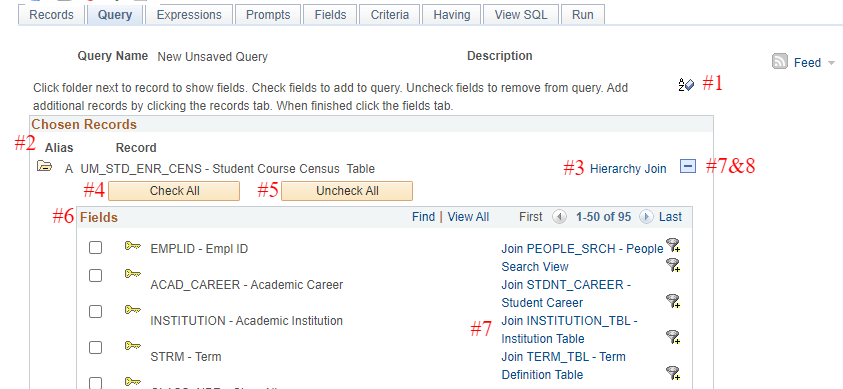
Task: Show next rows with the right arrow
Action: [x=646, y=217]
